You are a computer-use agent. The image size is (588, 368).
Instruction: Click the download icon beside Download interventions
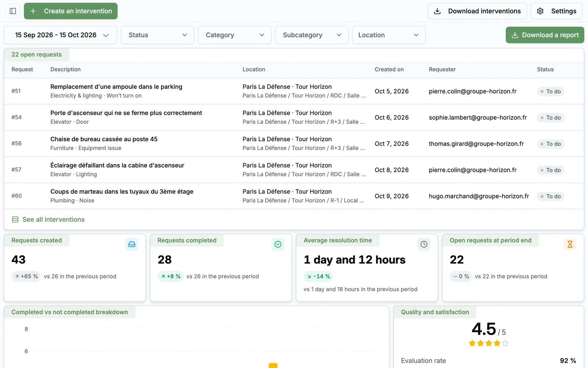(x=437, y=11)
